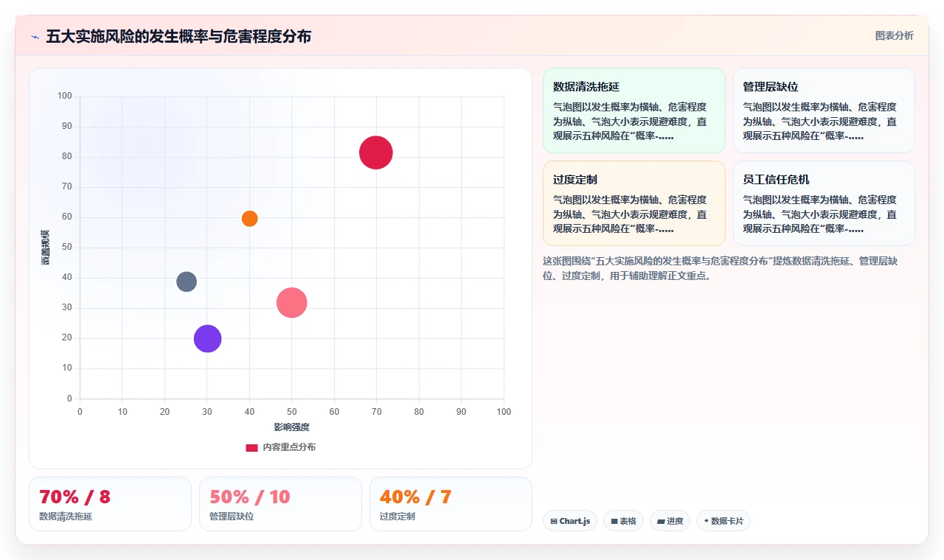This screenshot has height=560, width=944.
Task: Open the 图表分析 label in header
Action: (x=894, y=35)
